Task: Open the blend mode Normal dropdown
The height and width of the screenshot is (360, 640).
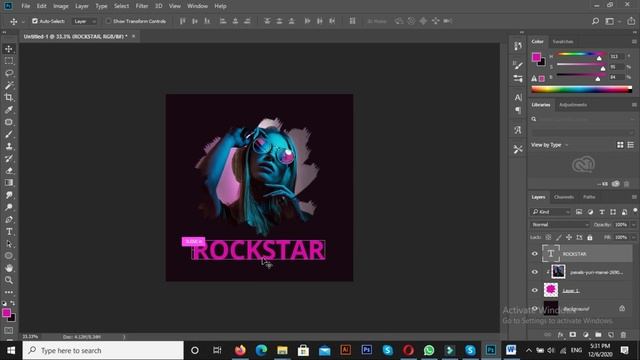Action: [560, 224]
